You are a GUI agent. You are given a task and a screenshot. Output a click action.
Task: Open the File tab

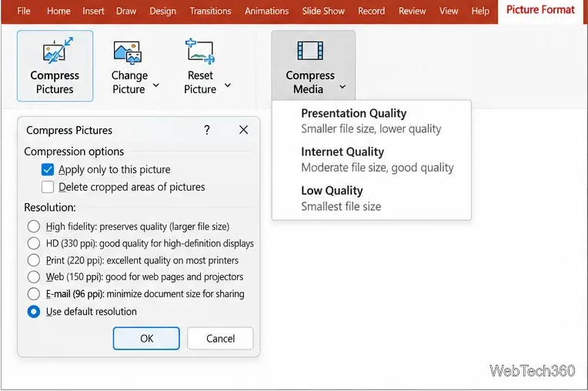24,11
